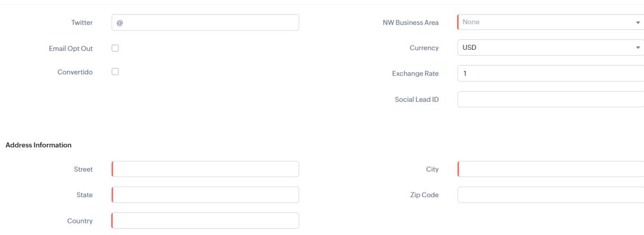This screenshot has width=644, height=235.
Task: Click the Convertido label text
Action: click(75, 72)
